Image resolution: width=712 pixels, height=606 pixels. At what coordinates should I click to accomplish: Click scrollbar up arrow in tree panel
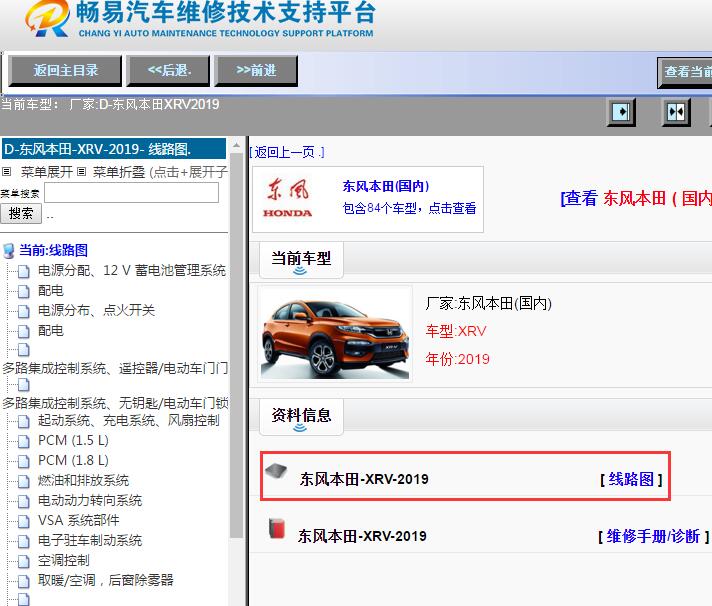point(236,145)
